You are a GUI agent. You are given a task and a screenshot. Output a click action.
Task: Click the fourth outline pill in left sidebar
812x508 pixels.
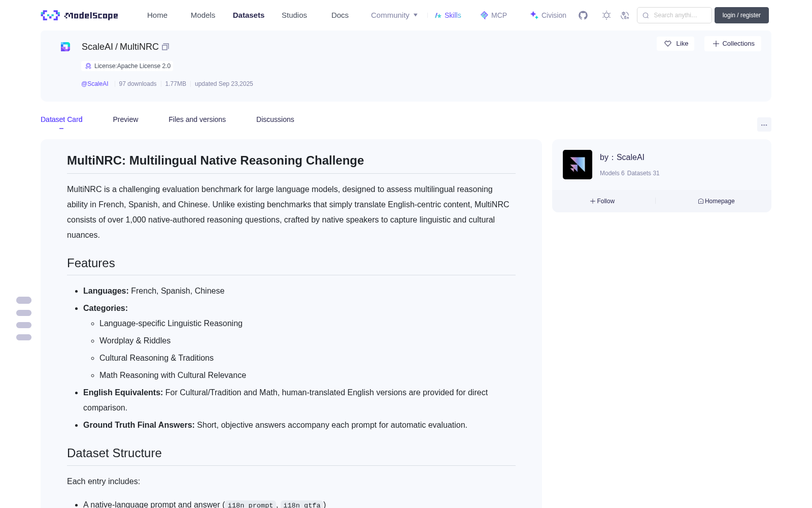(x=24, y=337)
